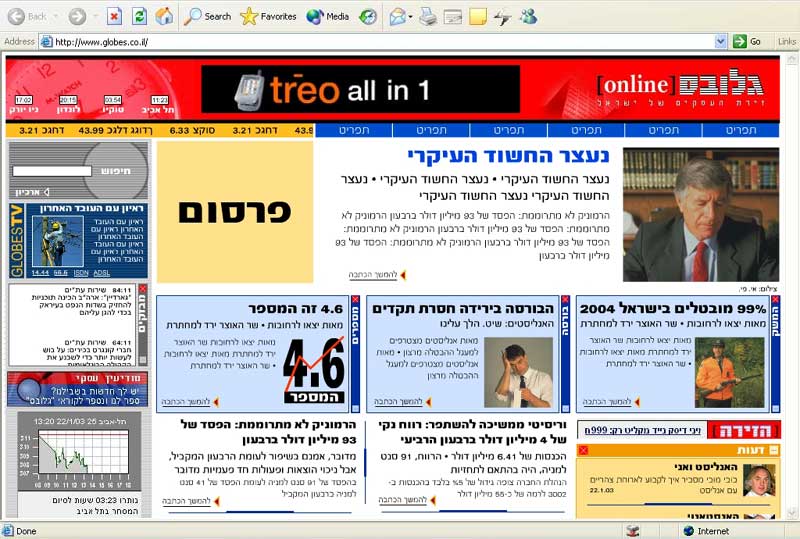Image resolution: width=800 pixels, height=539 pixels.
Task: Click the main article man photo
Action: (701, 215)
